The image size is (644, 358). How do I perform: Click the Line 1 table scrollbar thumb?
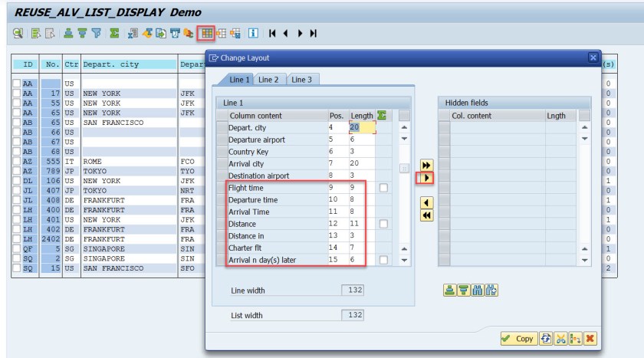pyautogui.click(x=404, y=169)
